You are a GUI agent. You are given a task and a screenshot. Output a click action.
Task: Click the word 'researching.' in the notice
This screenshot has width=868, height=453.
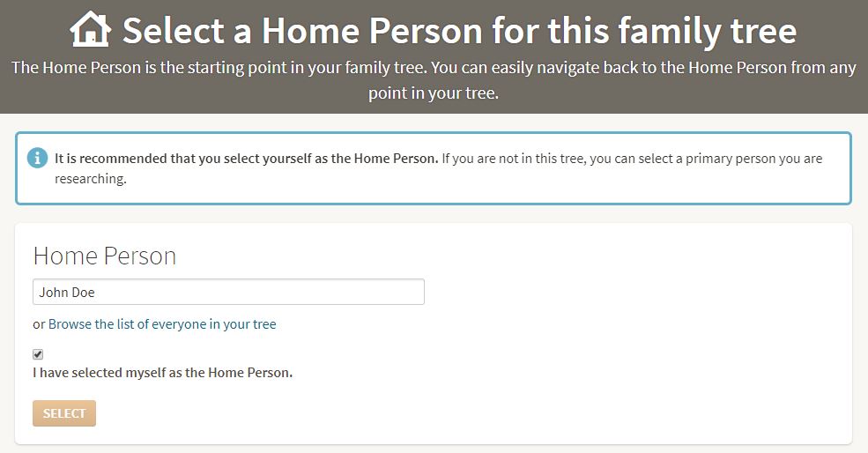91,178
